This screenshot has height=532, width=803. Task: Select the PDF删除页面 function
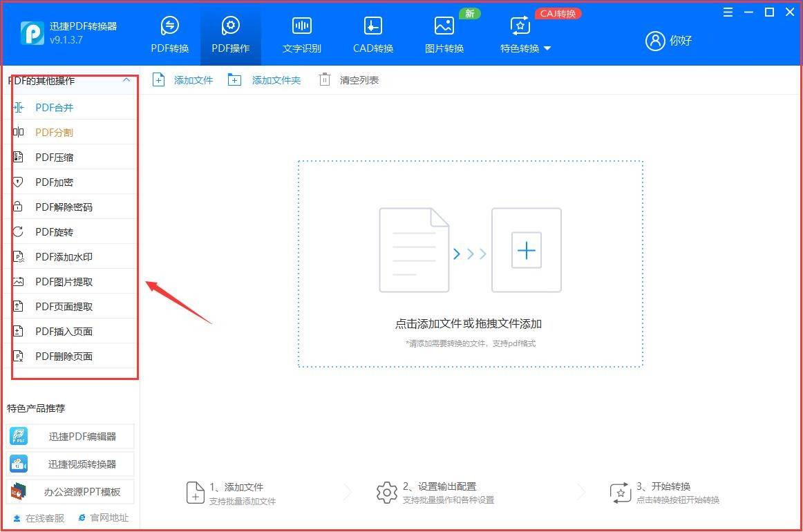[62, 356]
